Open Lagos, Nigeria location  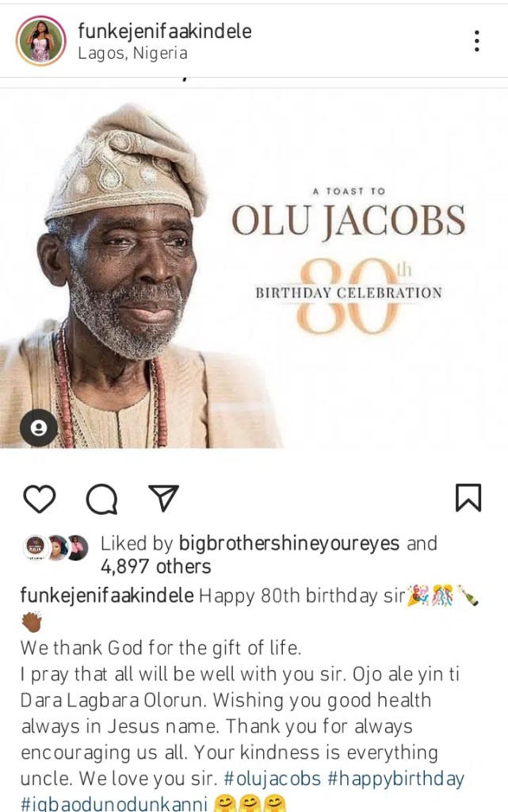click(132, 54)
